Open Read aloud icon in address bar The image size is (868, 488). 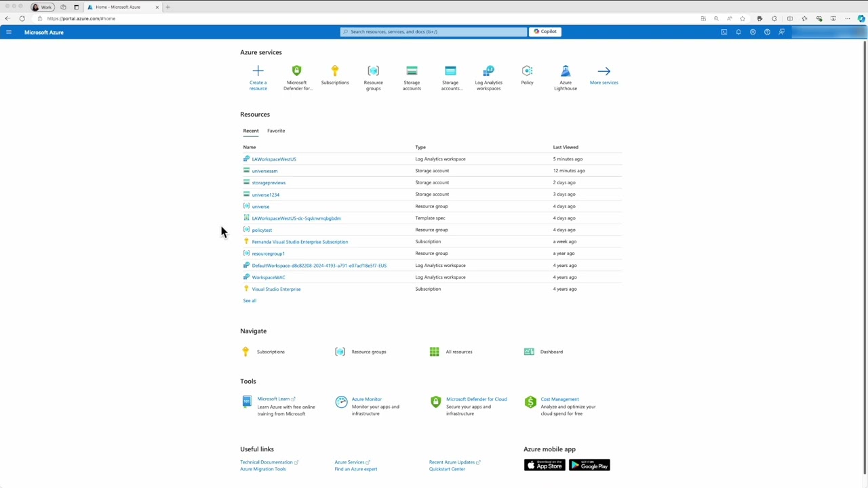730,18
